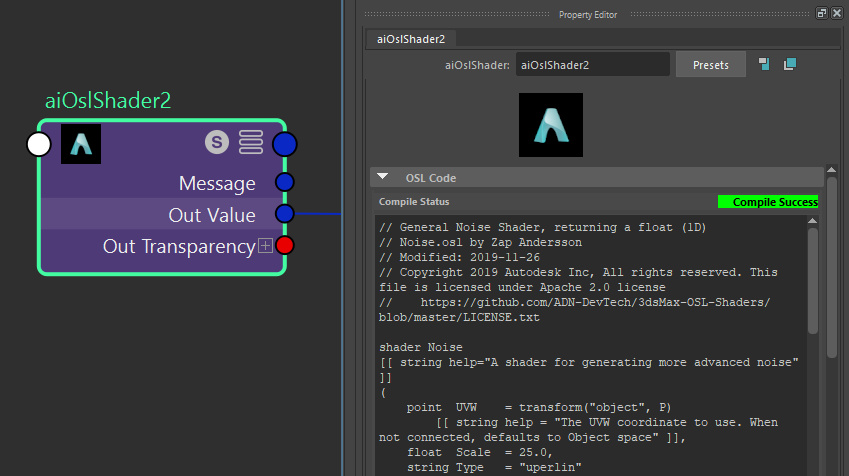Image resolution: width=849 pixels, height=476 pixels.
Task: Click the output connection icon beside Presets
Action: tap(790, 64)
